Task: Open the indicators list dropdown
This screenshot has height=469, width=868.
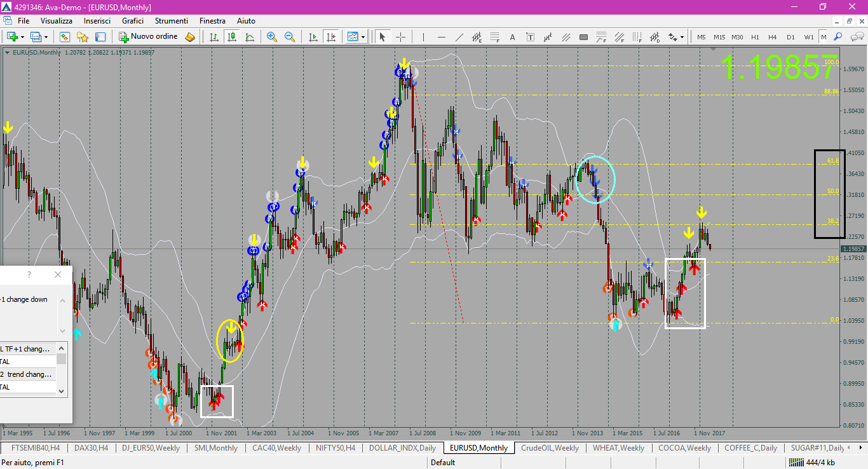Action: point(363,37)
